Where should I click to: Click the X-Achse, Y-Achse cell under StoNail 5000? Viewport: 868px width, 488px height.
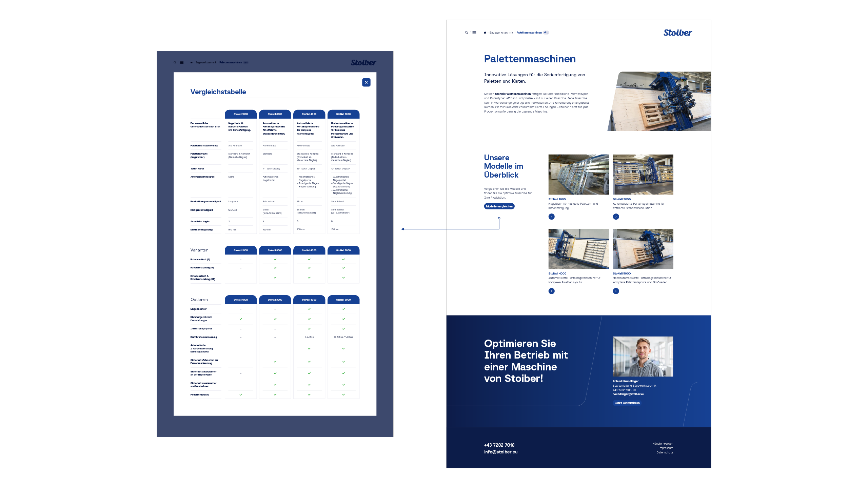click(x=343, y=337)
